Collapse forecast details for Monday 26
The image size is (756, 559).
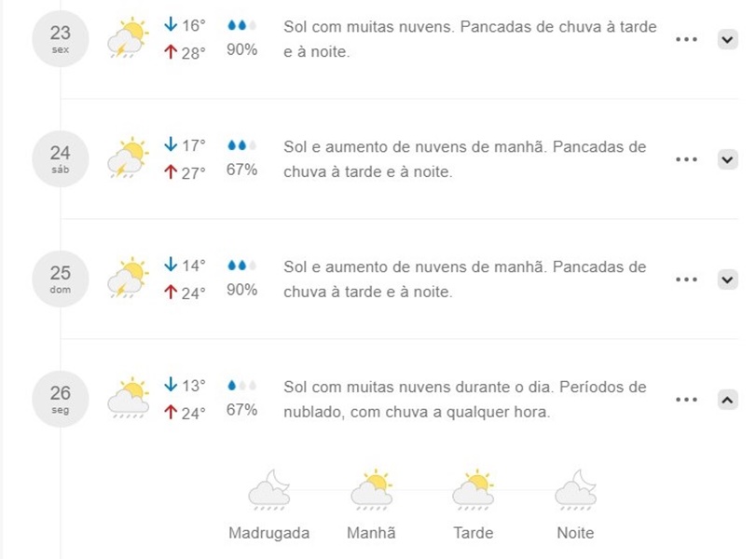pyautogui.click(x=727, y=399)
